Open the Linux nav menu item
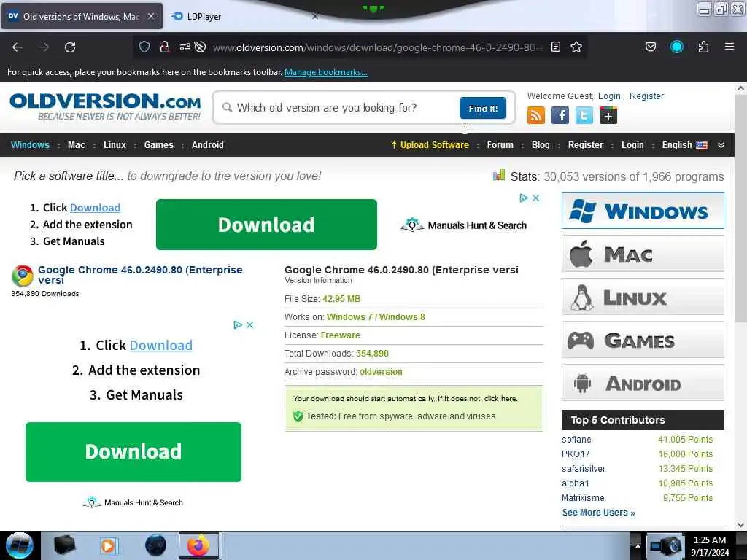Image resolution: width=747 pixels, height=560 pixels. pos(115,145)
